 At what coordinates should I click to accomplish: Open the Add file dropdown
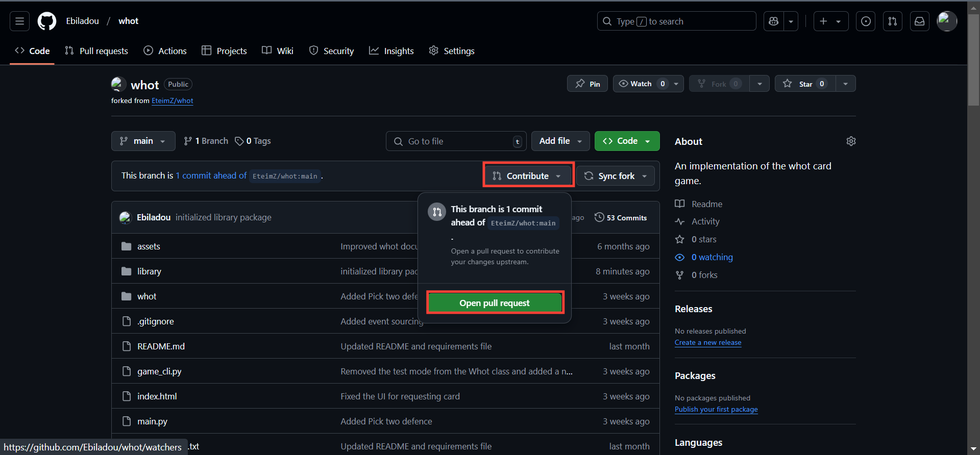tap(560, 141)
